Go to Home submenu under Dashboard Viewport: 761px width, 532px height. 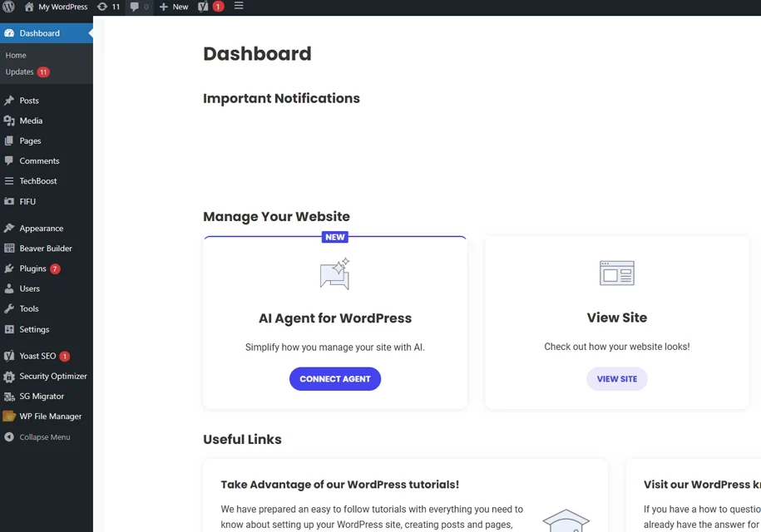point(16,56)
